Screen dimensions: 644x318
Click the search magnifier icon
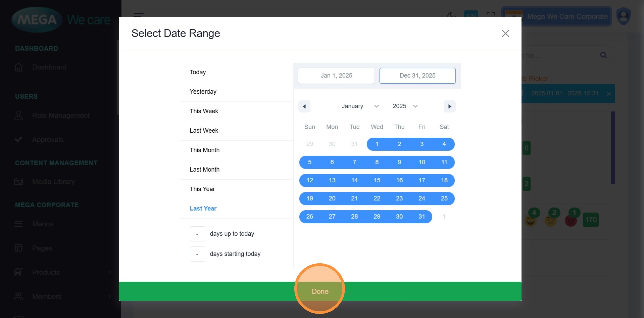(603, 55)
